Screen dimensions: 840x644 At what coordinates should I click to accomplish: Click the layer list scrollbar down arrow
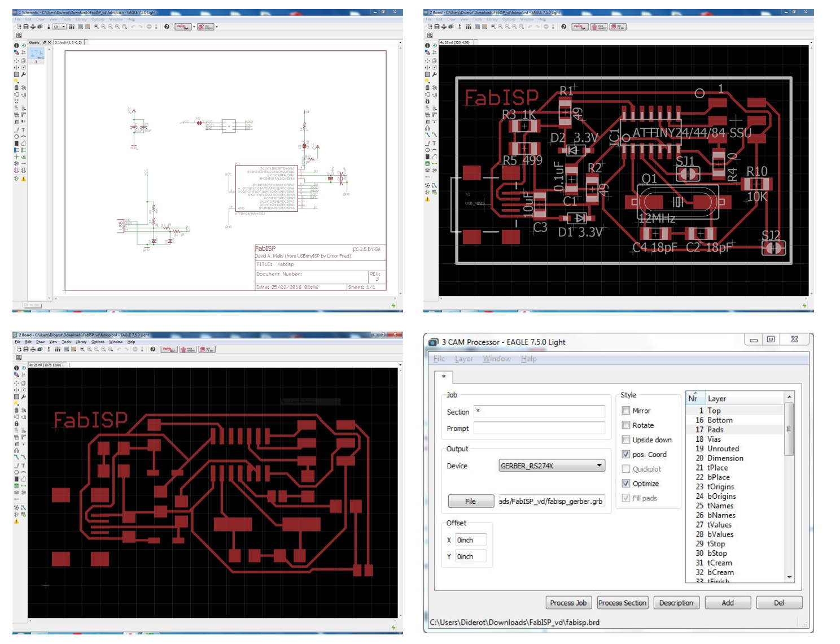pyautogui.click(x=789, y=577)
